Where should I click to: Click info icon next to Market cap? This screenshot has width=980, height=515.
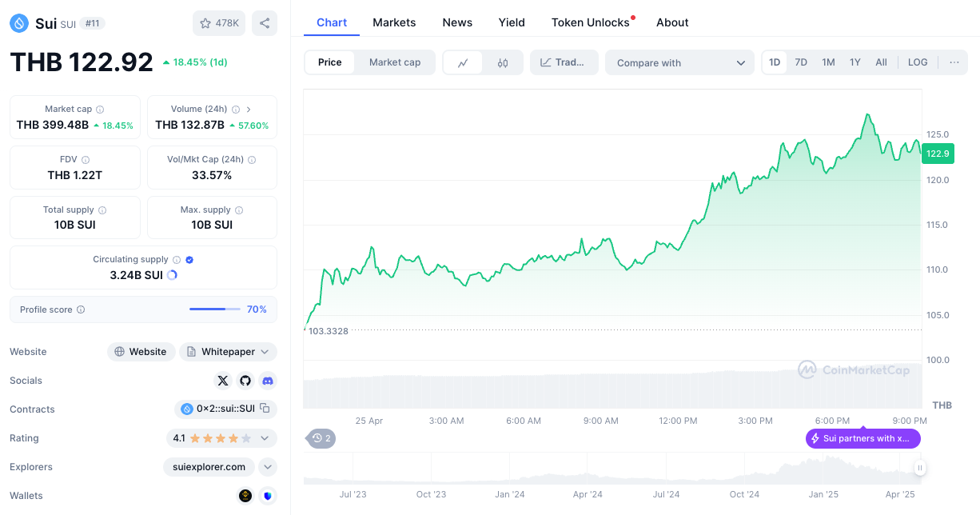click(x=100, y=109)
